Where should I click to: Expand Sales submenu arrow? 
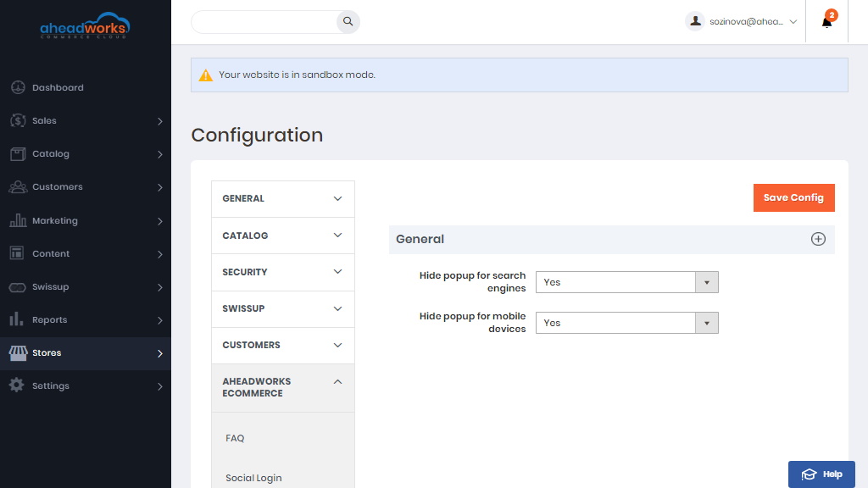[x=159, y=121]
